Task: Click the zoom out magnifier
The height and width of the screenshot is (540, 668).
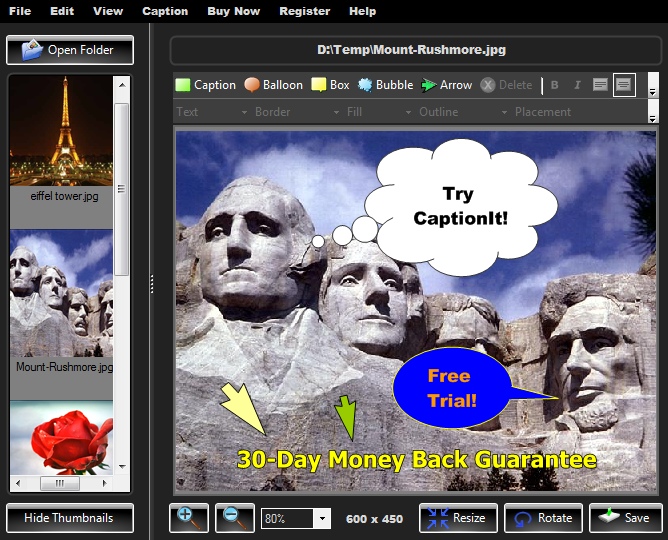Action: coord(233,517)
